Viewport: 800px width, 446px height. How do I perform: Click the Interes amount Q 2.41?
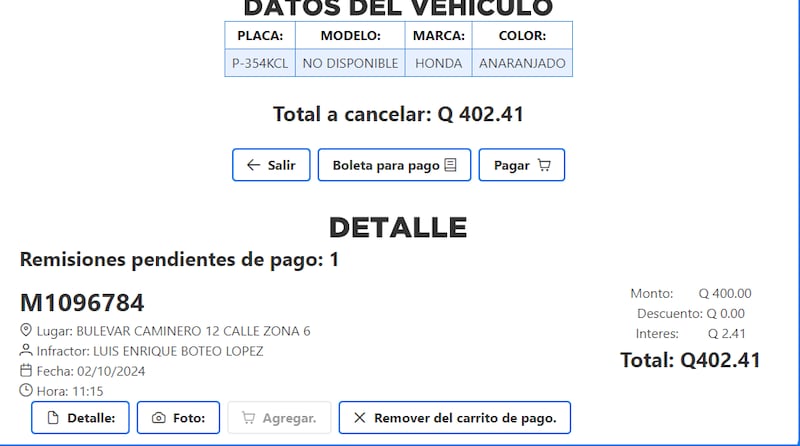tap(727, 333)
